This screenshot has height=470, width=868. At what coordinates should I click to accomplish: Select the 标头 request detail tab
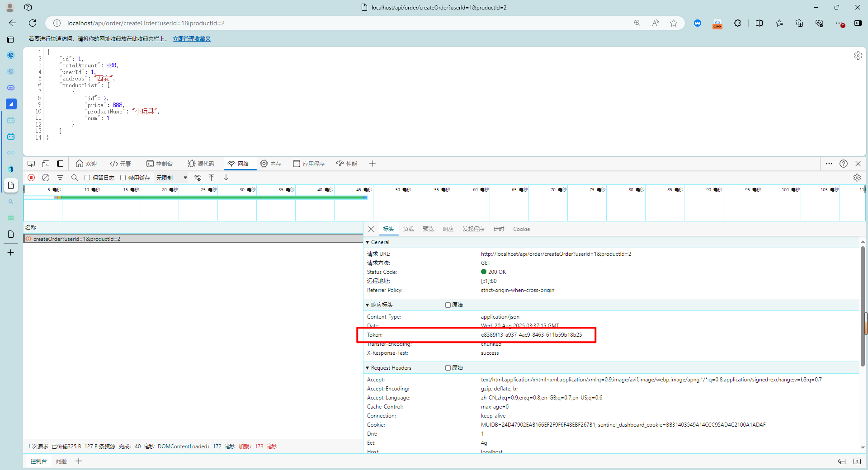coord(388,229)
